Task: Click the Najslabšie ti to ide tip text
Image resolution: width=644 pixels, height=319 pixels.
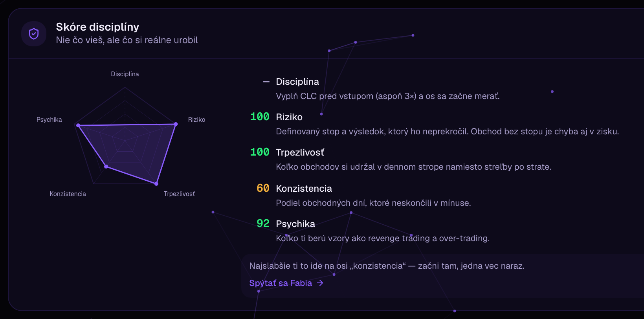Action: click(x=387, y=266)
